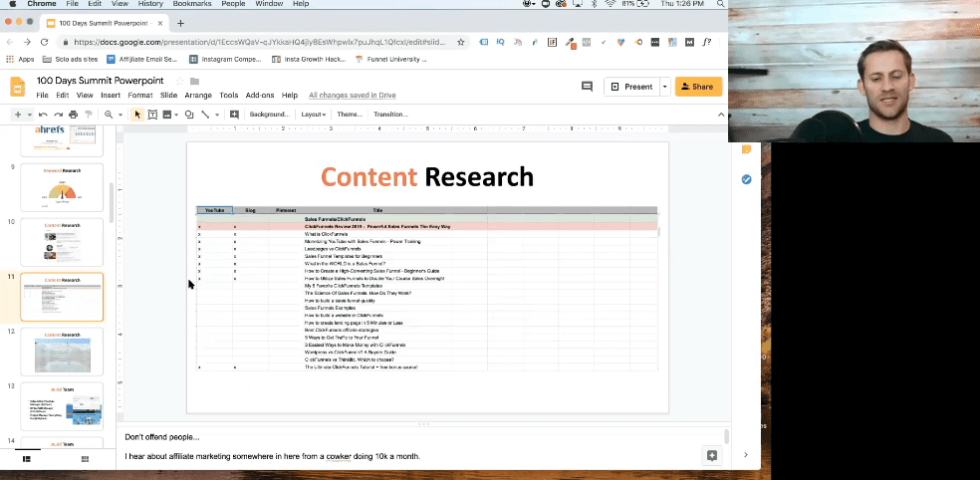Open the Layout dropdown
Viewport: 980px width, 480px height.
[x=313, y=115]
